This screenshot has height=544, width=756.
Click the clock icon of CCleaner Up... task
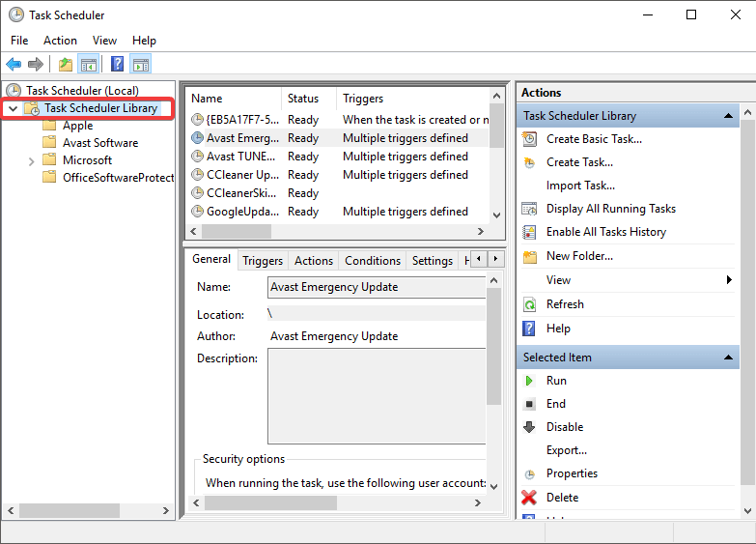(x=197, y=174)
